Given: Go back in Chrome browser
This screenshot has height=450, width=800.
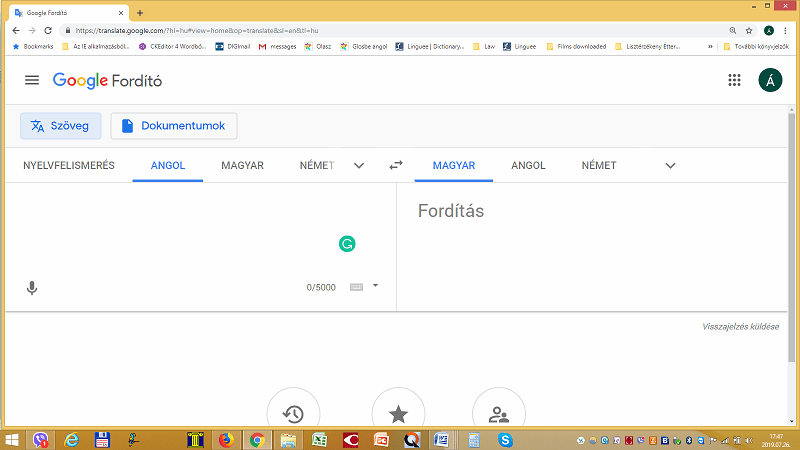Looking at the screenshot, I should tap(16, 31).
